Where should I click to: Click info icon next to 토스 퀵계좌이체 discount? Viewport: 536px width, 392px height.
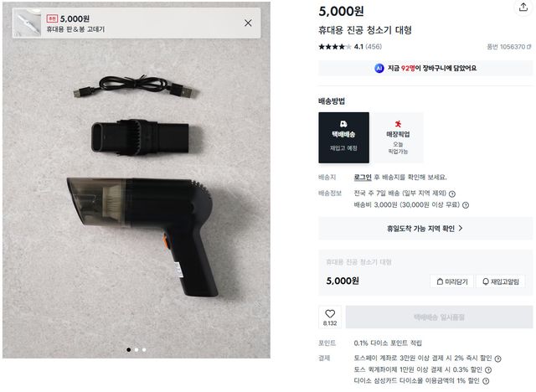(x=487, y=369)
